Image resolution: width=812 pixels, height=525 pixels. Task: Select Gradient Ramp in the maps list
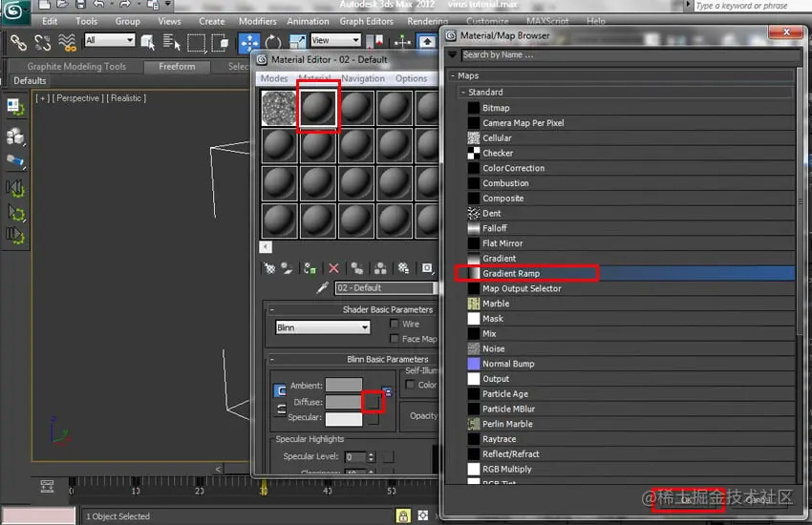coord(630,273)
